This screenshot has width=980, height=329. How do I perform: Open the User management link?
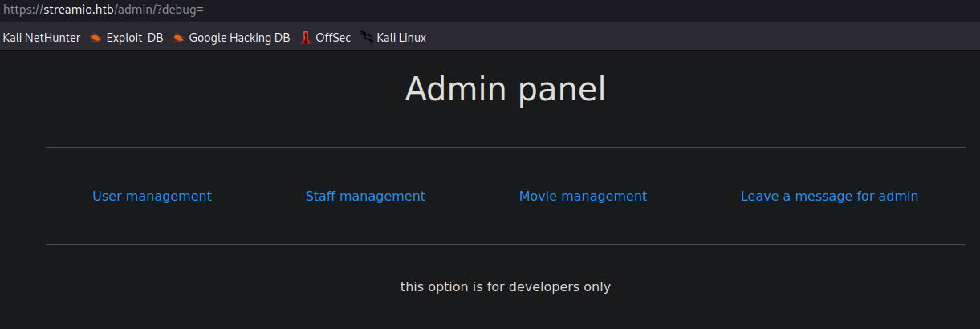point(152,196)
